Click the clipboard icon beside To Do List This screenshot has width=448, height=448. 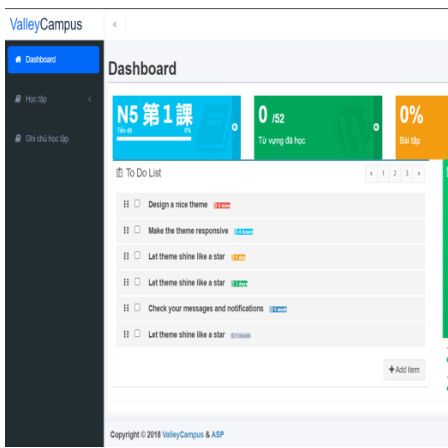pyautogui.click(x=119, y=173)
